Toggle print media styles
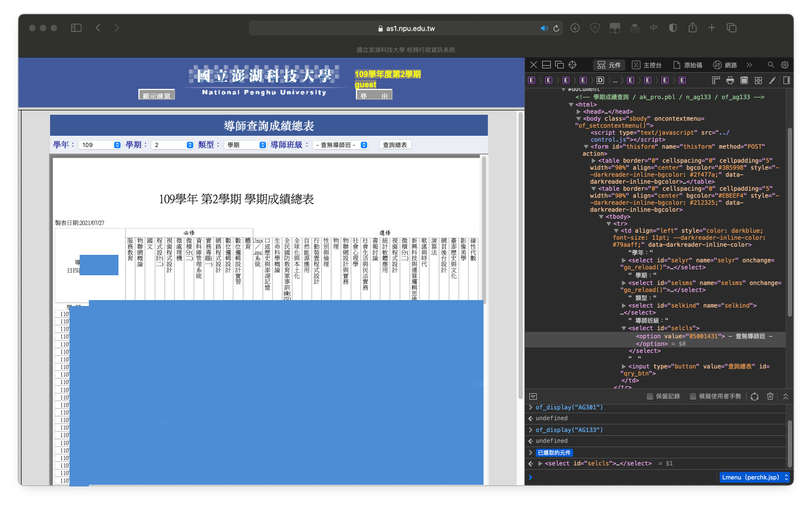The width and height of the screenshot is (812, 508). coord(730,80)
